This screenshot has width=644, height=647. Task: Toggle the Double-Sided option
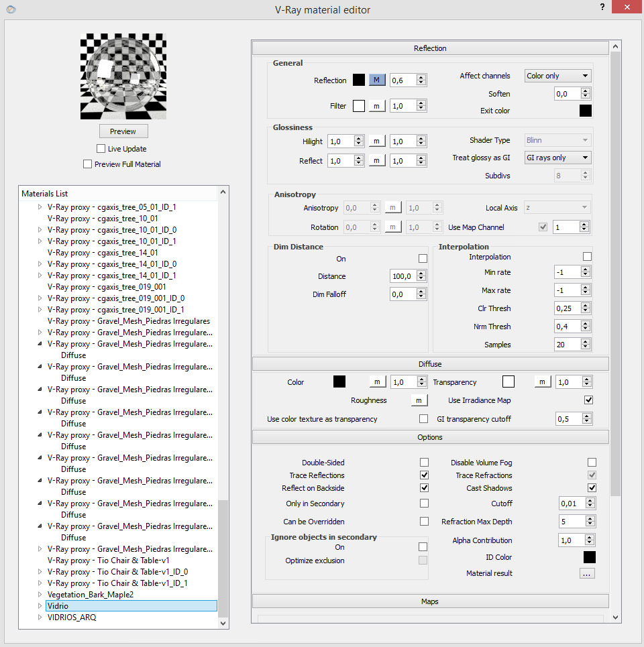(424, 463)
